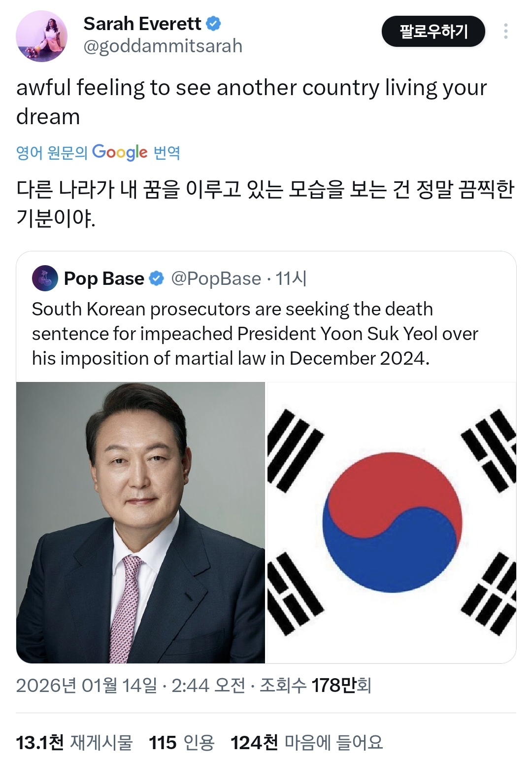View the 13.1천 재게시물 reposts list
This screenshot has height=759, width=532.
(x=74, y=742)
